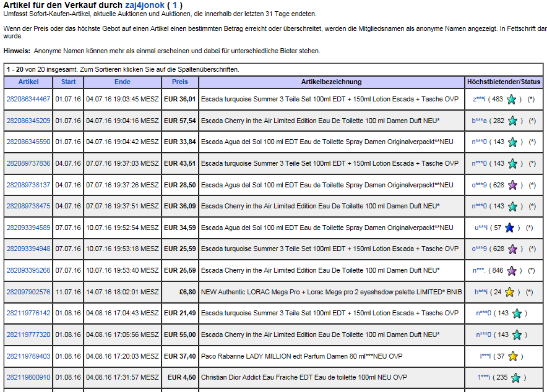The image size is (547, 392).
Task: Sort table by Preis column
Action: 180,82
